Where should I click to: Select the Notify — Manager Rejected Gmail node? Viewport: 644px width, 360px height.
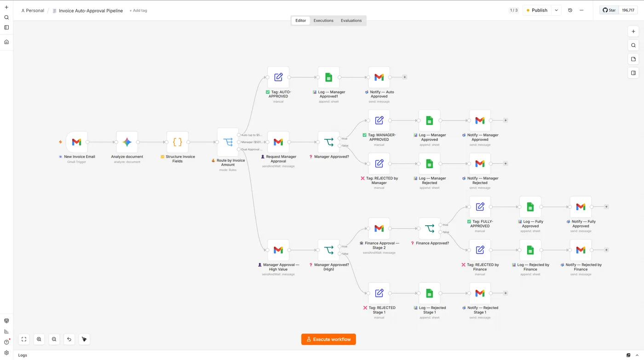[x=480, y=164]
